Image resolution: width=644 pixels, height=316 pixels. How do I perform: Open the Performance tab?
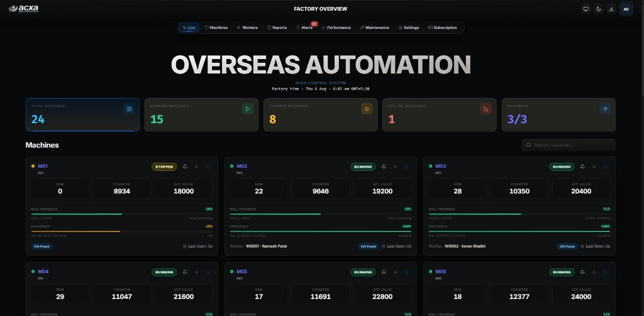click(336, 28)
